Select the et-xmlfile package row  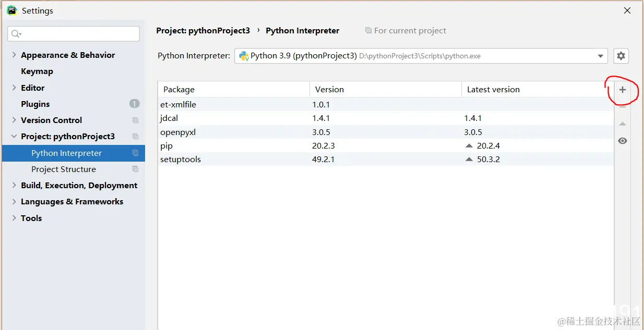[x=386, y=104]
